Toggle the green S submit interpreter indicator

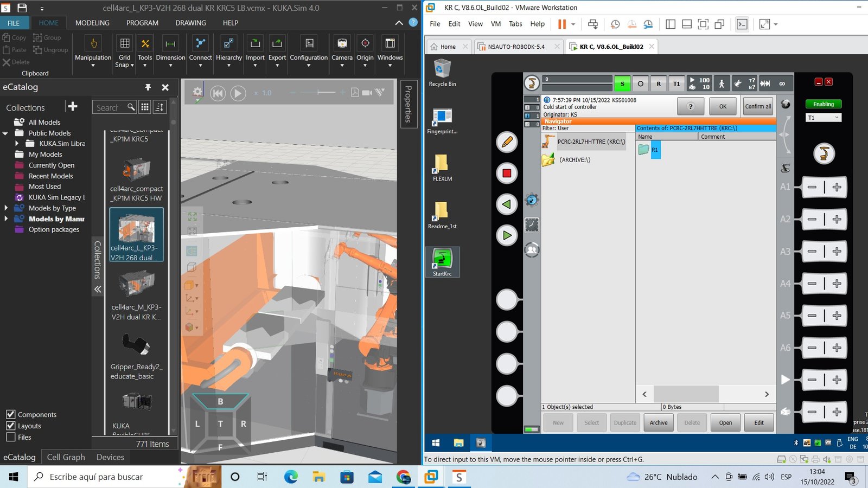point(622,84)
